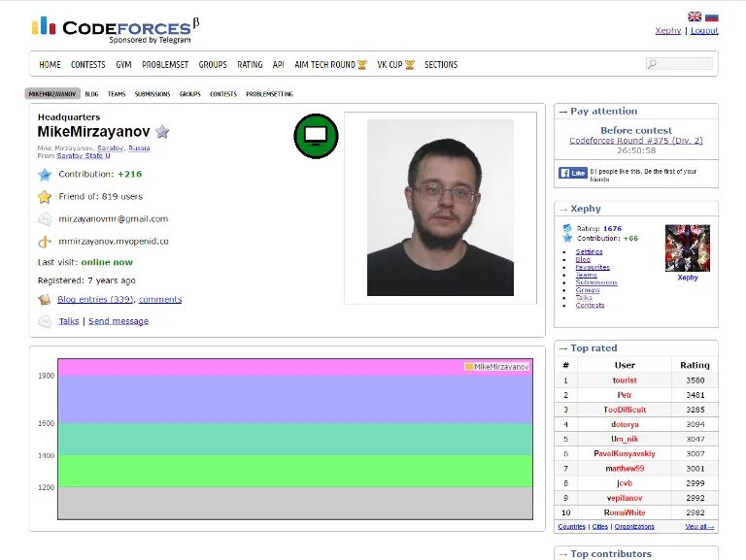Click the Talks message icon
746x560 pixels.
(x=45, y=321)
